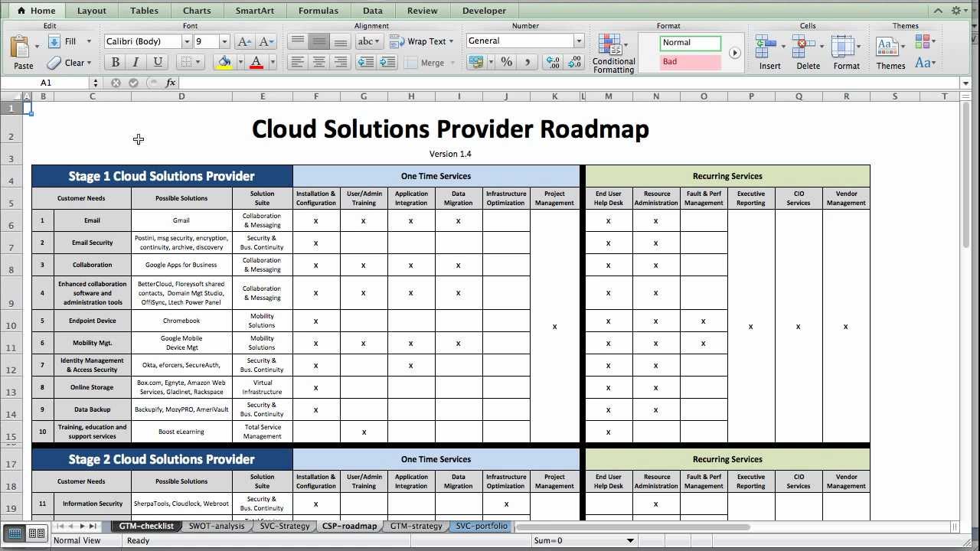Viewport: 980px width, 551px height.
Task: Open the text orientation abc dropdown
Action: point(369,41)
